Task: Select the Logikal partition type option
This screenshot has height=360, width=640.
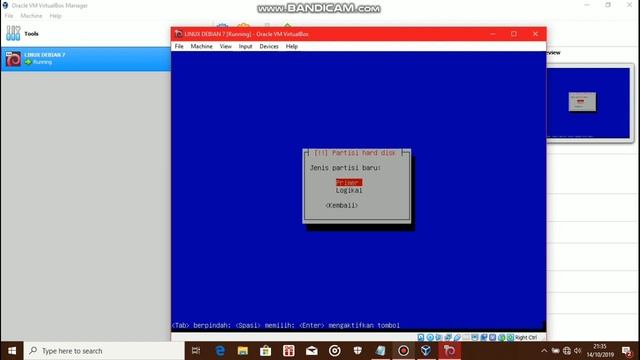Action: click(x=349, y=191)
